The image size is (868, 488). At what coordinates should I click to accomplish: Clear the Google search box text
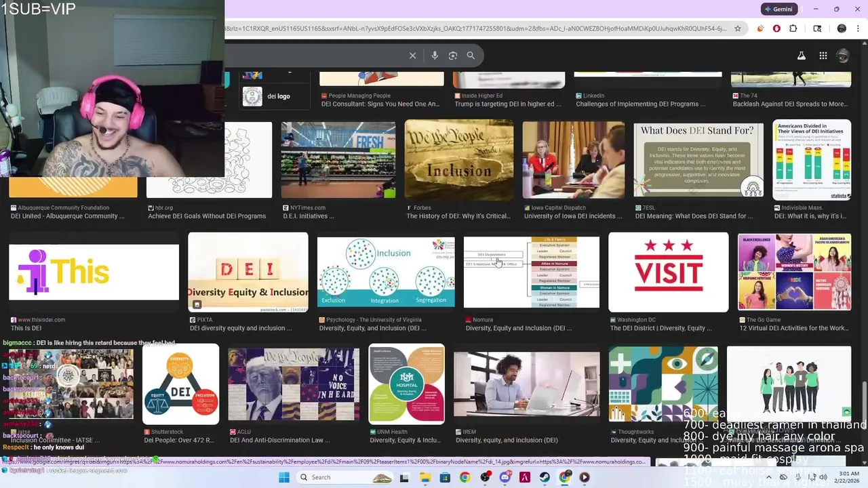point(412,56)
